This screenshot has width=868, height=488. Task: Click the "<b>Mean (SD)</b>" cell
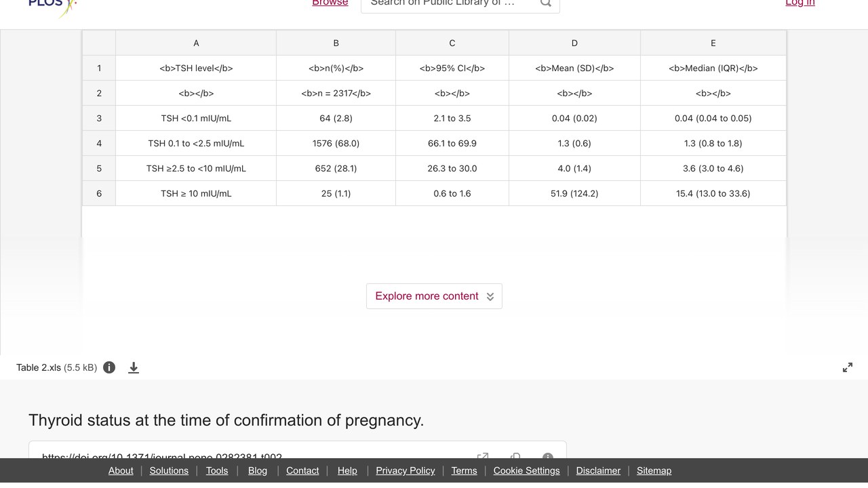[574, 68]
